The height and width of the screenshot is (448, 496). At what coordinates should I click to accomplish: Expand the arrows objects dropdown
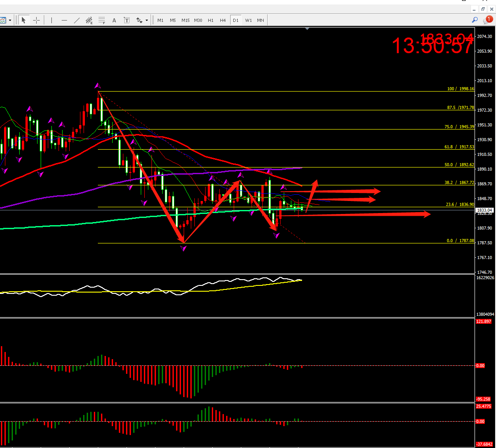coord(147,20)
